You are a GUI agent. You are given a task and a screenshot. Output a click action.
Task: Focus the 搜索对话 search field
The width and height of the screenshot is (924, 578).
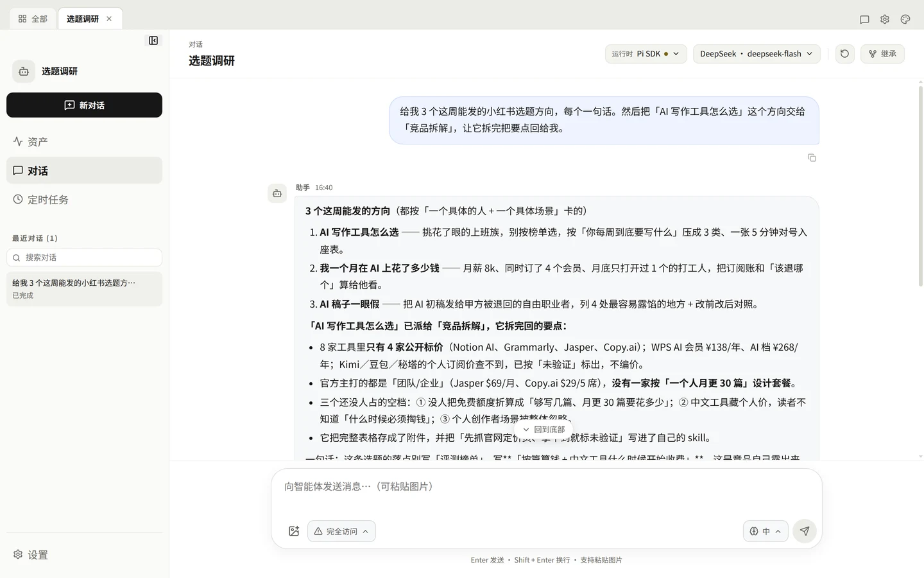tap(84, 258)
